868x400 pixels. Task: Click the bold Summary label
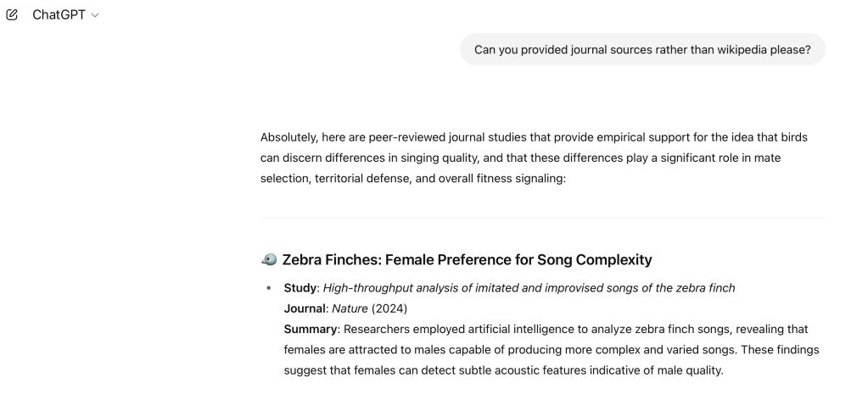tap(309, 329)
